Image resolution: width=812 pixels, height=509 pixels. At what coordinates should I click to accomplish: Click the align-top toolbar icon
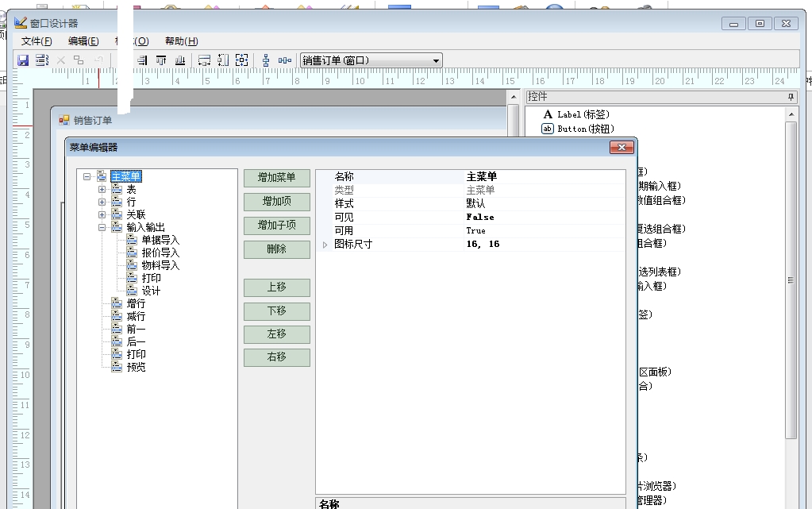click(161, 60)
